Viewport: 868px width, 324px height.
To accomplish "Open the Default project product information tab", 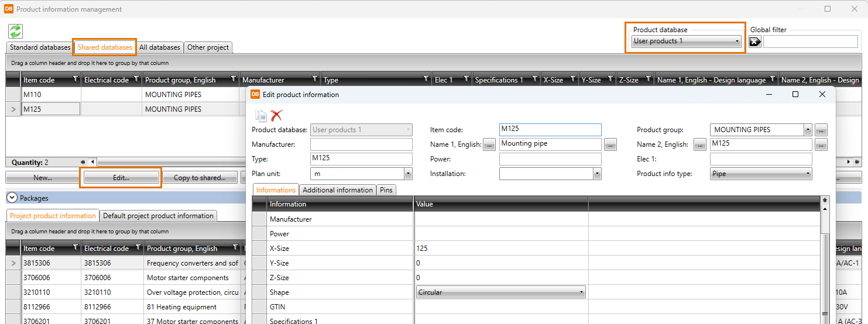I will tap(158, 216).
